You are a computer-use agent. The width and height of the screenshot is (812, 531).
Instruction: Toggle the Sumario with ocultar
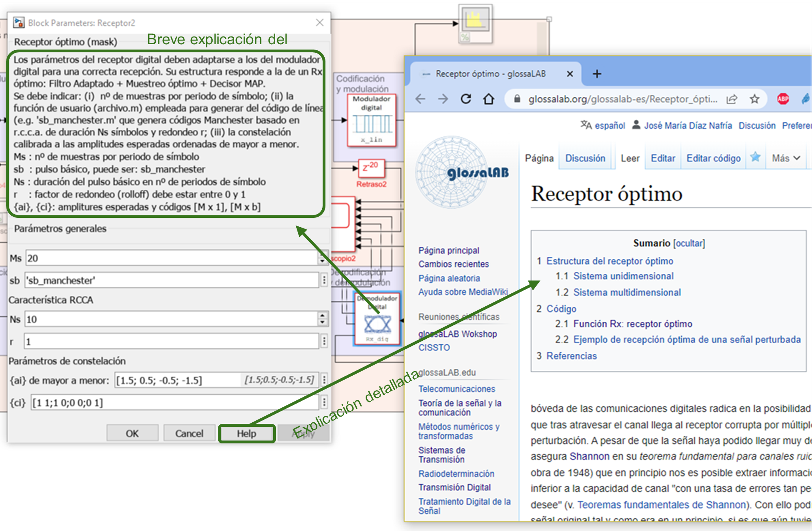(689, 243)
